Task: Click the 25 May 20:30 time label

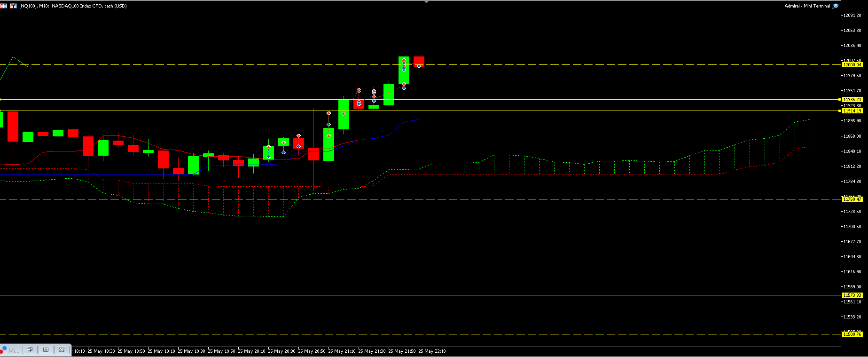Action: click(282, 351)
